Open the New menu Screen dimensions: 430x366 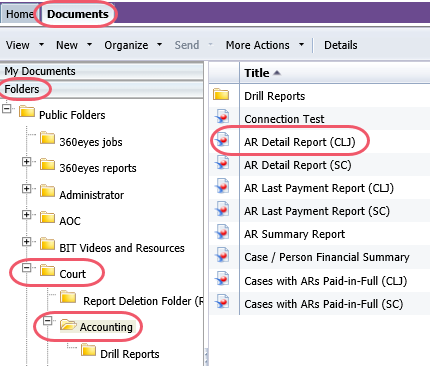pyautogui.click(x=67, y=45)
